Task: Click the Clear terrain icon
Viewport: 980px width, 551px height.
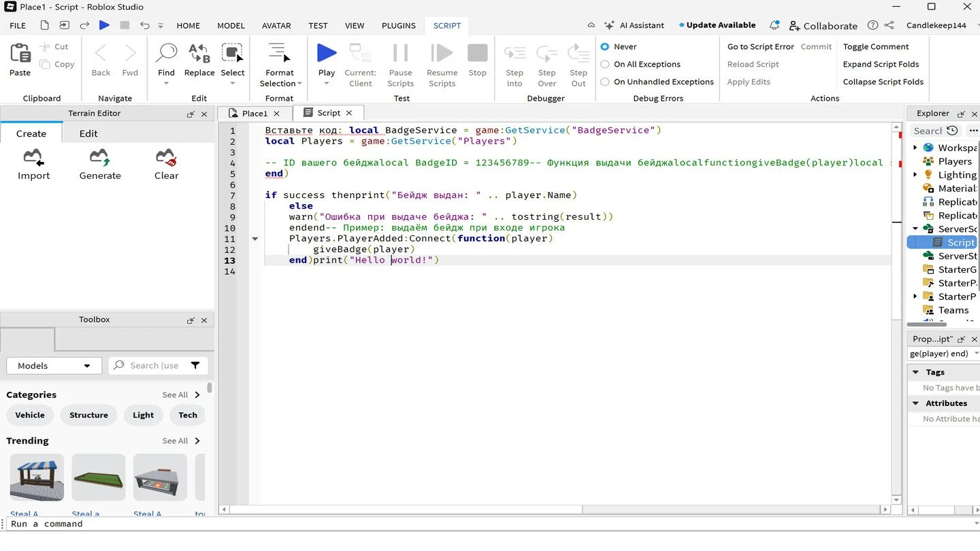Action: (x=166, y=158)
